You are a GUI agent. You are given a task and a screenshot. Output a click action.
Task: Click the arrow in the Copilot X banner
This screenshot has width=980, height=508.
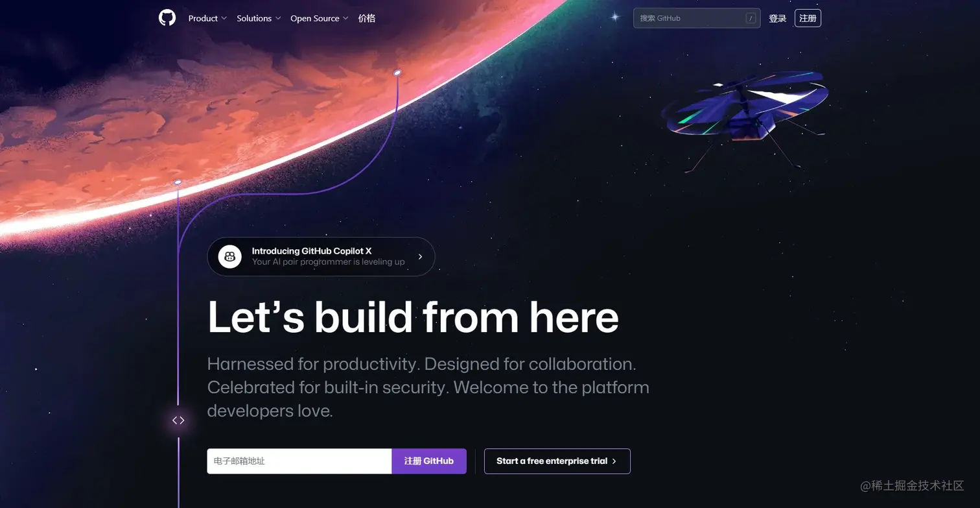click(420, 257)
